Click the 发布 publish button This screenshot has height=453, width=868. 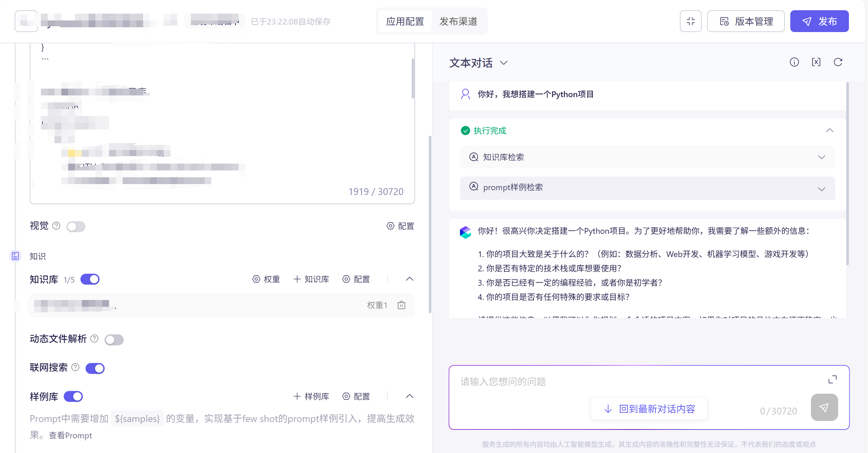(819, 21)
